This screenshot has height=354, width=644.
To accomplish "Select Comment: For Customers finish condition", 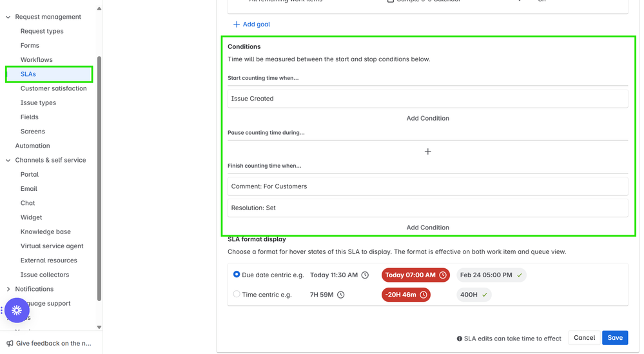I will click(427, 186).
